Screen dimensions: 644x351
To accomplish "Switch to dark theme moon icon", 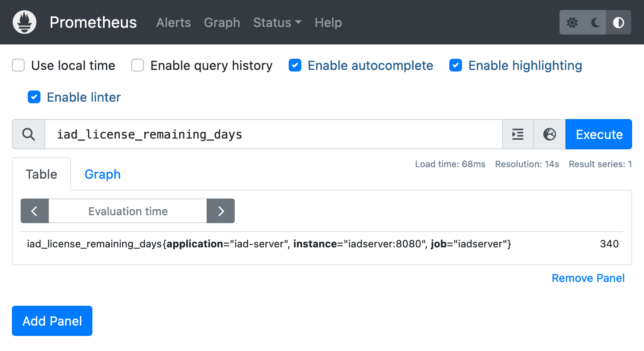I will click(x=595, y=23).
